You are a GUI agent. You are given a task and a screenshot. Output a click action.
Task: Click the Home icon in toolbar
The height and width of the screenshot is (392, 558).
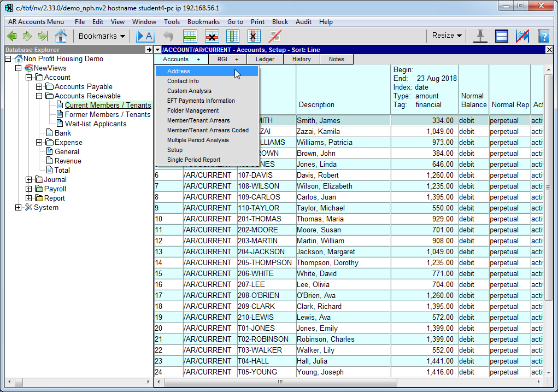click(61, 36)
